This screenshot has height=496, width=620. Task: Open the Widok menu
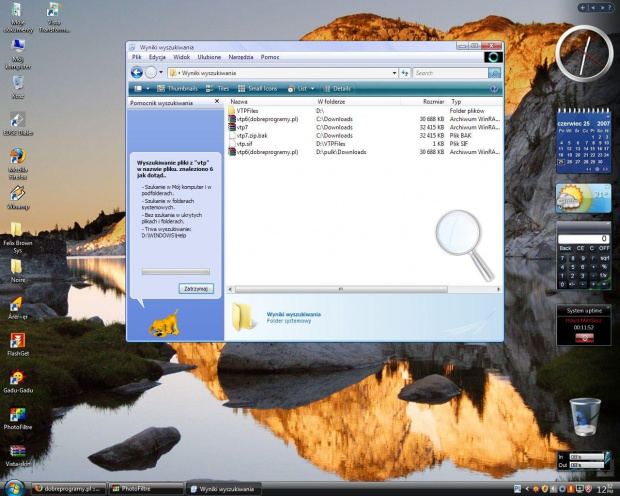(181, 57)
